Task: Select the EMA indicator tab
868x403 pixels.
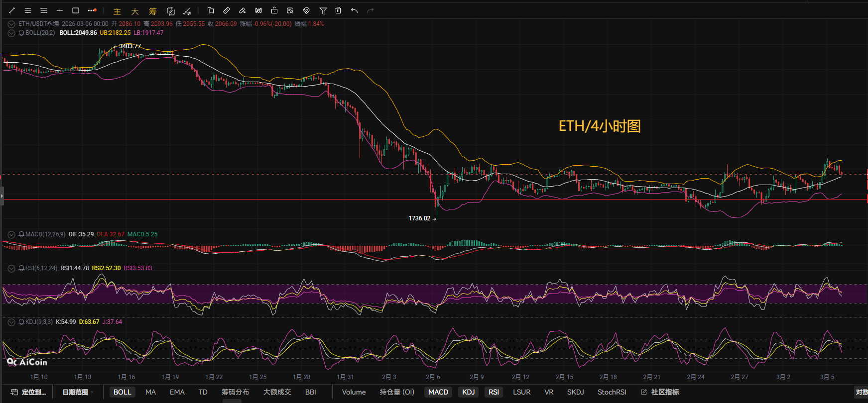Action: (x=177, y=392)
